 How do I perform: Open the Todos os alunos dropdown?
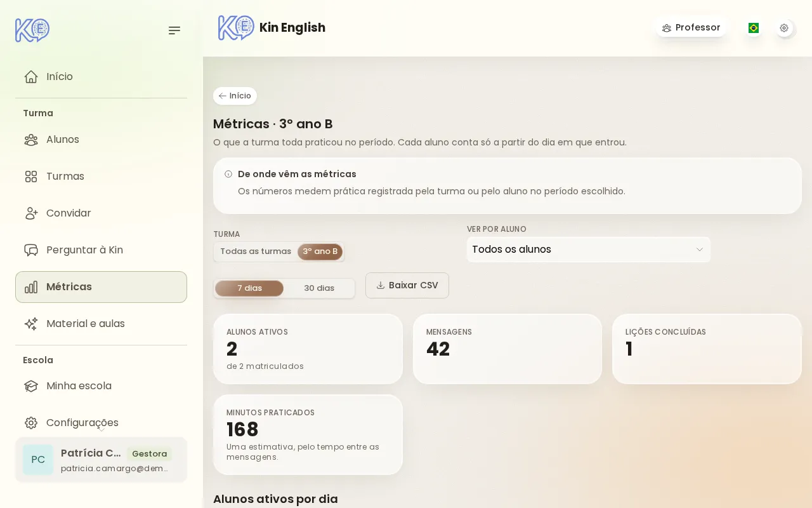click(589, 250)
